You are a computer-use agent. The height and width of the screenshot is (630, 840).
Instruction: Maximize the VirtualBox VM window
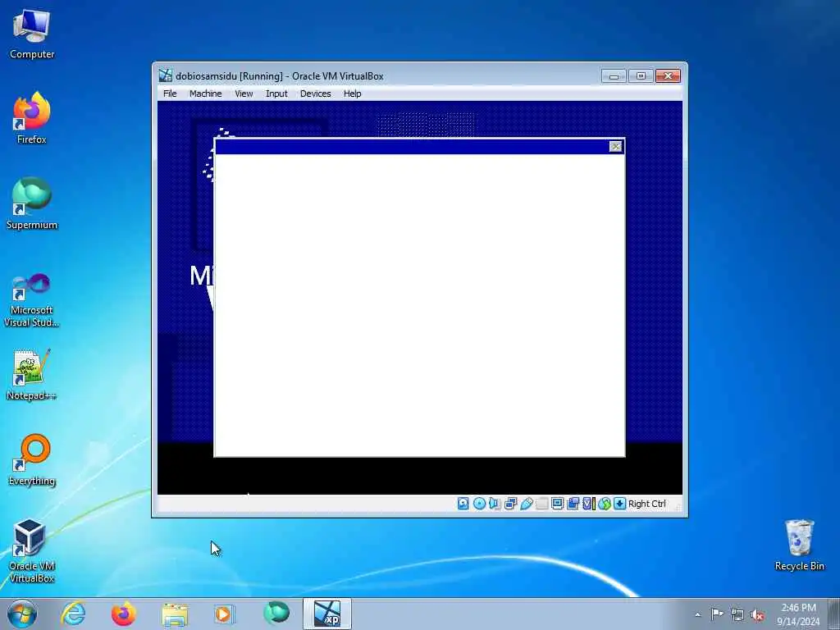(x=641, y=76)
